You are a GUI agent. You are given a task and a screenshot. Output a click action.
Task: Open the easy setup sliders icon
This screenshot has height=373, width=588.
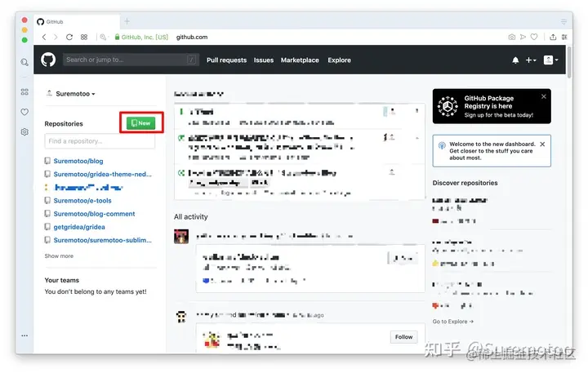tap(564, 37)
